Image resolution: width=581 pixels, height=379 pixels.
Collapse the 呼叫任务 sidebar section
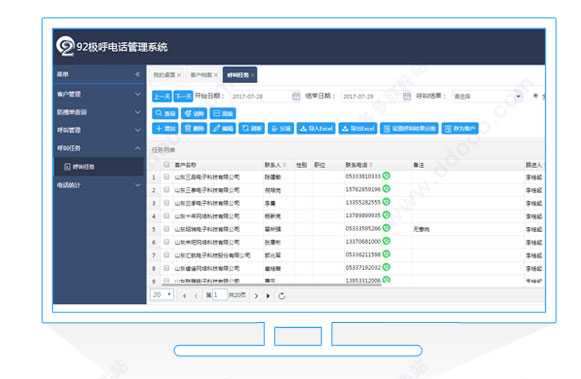pos(99,148)
